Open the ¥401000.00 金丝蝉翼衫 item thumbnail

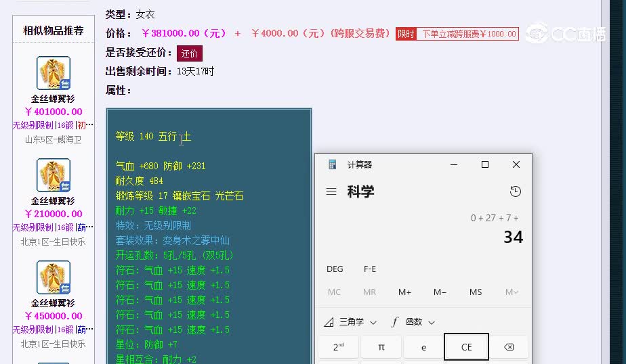pos(54,73)
